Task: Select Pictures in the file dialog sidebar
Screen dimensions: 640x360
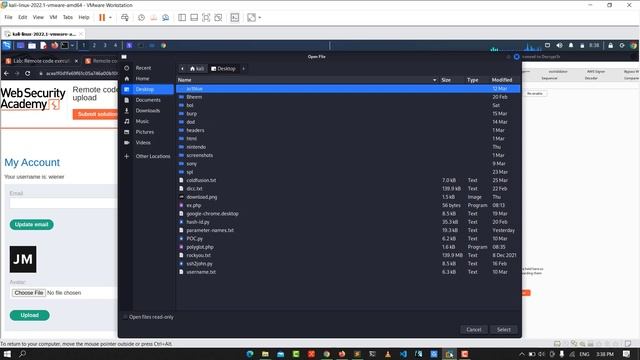Action: point(147,132)
